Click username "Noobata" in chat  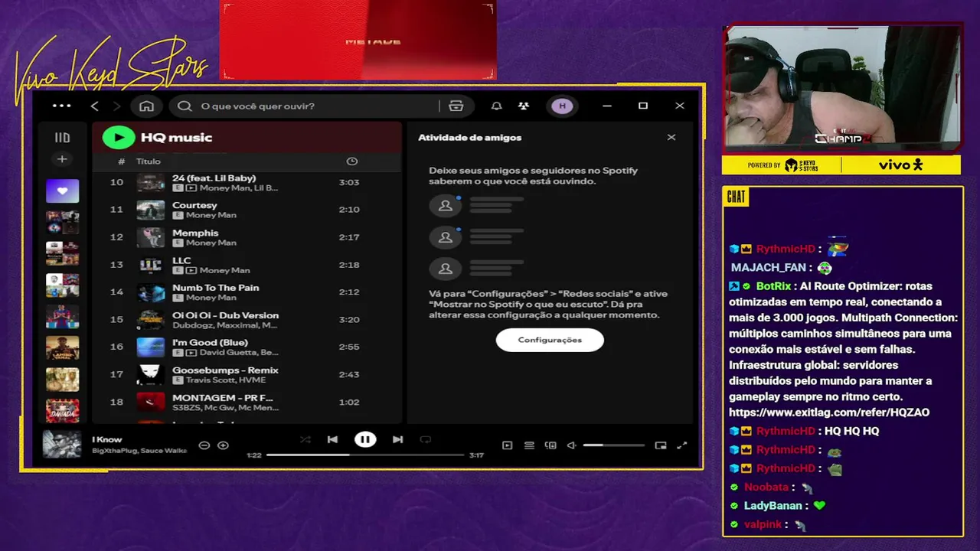click(x=766, y=487)
